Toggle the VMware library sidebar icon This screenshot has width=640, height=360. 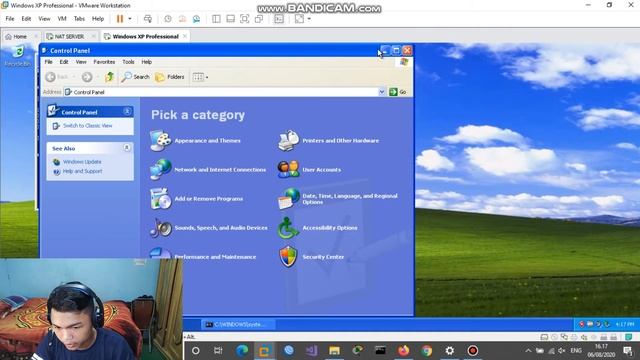[x=216, y=19]
